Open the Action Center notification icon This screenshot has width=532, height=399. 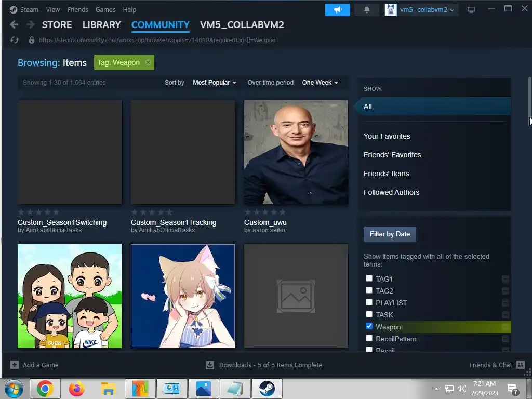coord(513,389)
